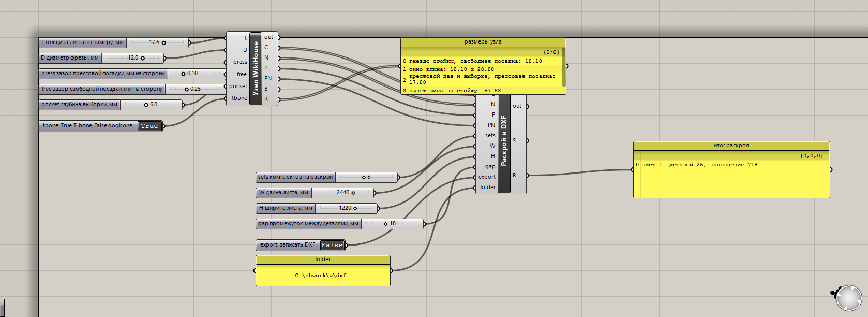Click the итог раскроя panel header
The height and width of the screenshot is (317, 868).
[x=731, y=146]
